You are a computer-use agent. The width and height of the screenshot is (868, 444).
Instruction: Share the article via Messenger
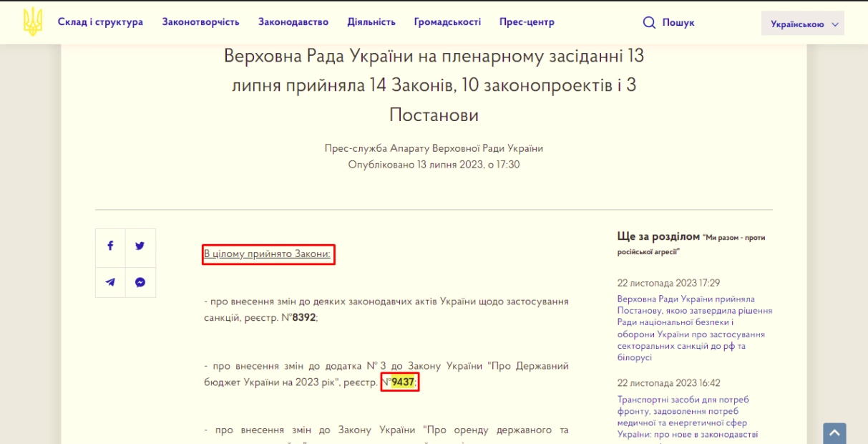(140, 282)
